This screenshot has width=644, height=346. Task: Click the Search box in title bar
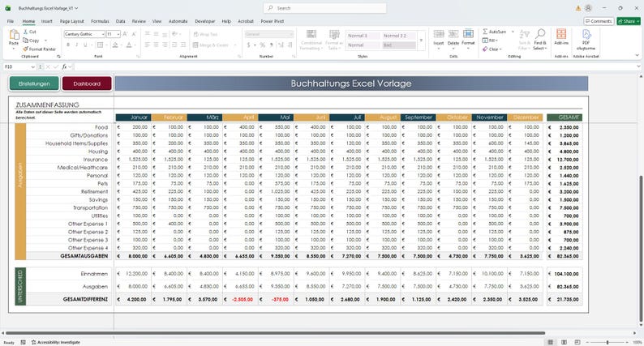[324, 8]
